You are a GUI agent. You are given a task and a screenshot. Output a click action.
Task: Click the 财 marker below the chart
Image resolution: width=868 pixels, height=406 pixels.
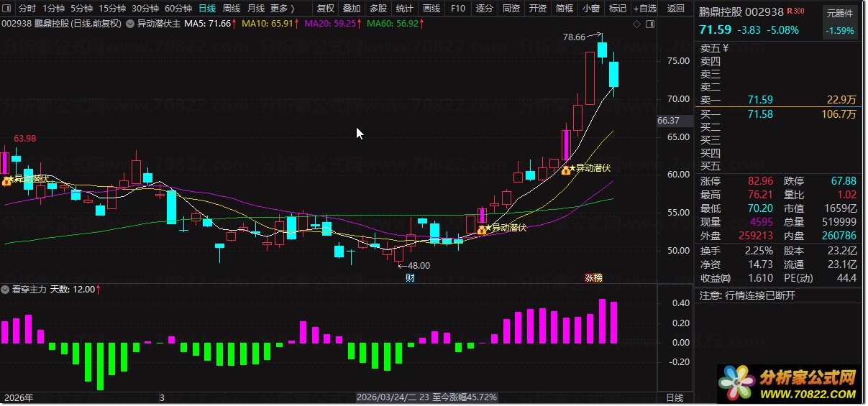[x=410, y=277]
